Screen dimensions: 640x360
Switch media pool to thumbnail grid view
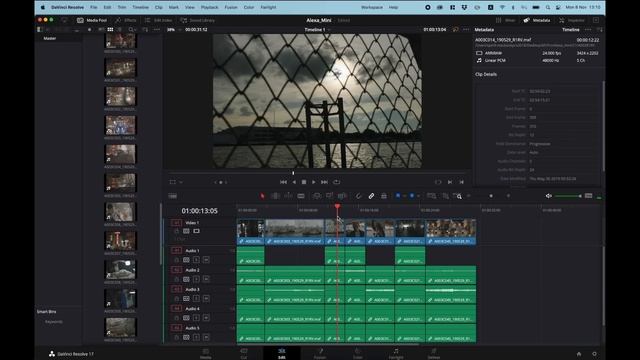click(x=110, y=30)
